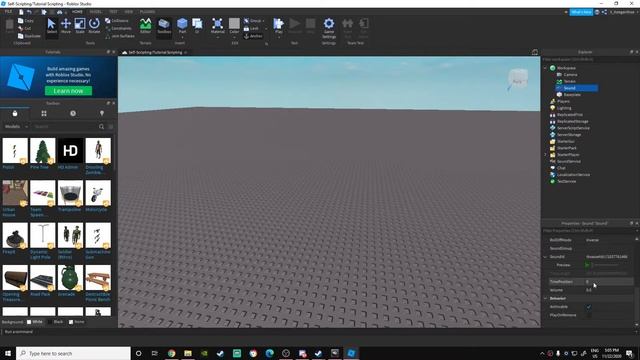Open the Toolbox Marketplace tab
This screenshot has width=640, height=360.
[x=15, y=113]
